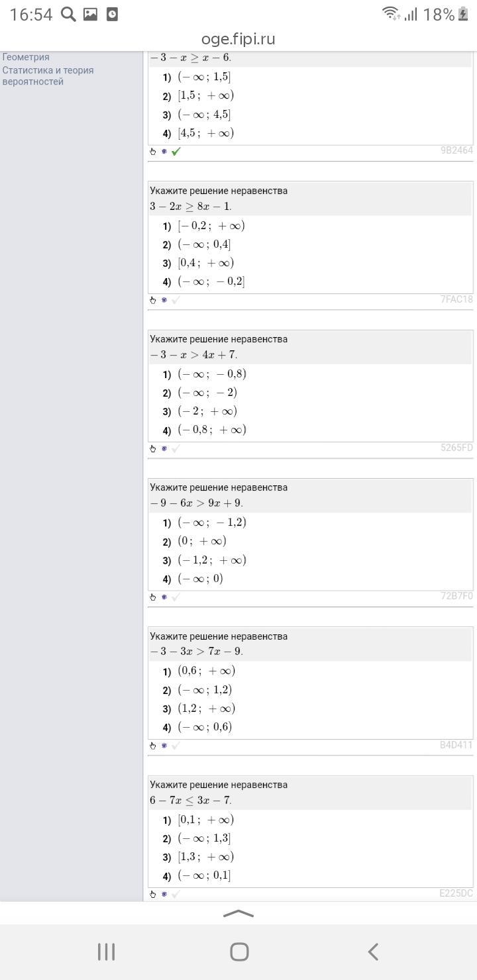Click the grey checkmark under task 72B7F0

[176, 597]
